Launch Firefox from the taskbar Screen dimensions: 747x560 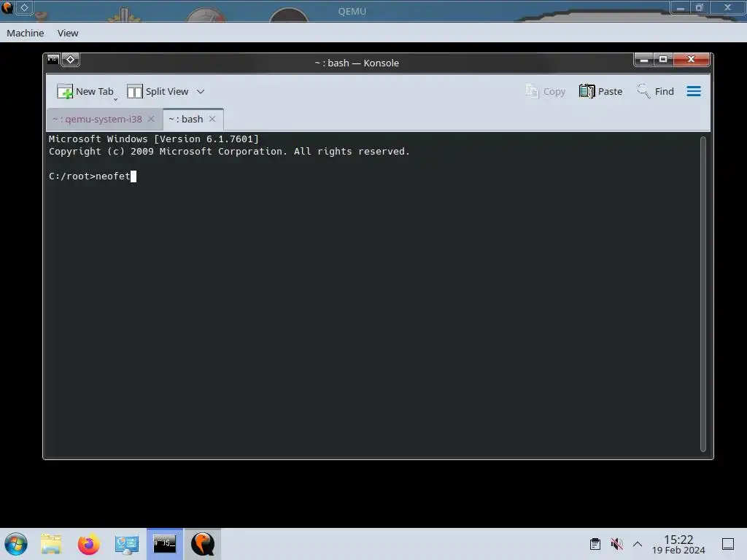click(88, 544)
